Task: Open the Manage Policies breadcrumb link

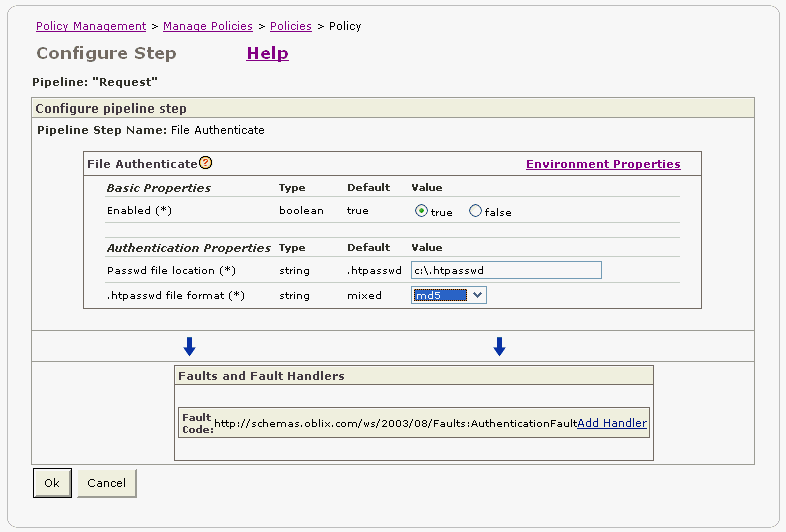Action: click(x=208, y=26)
